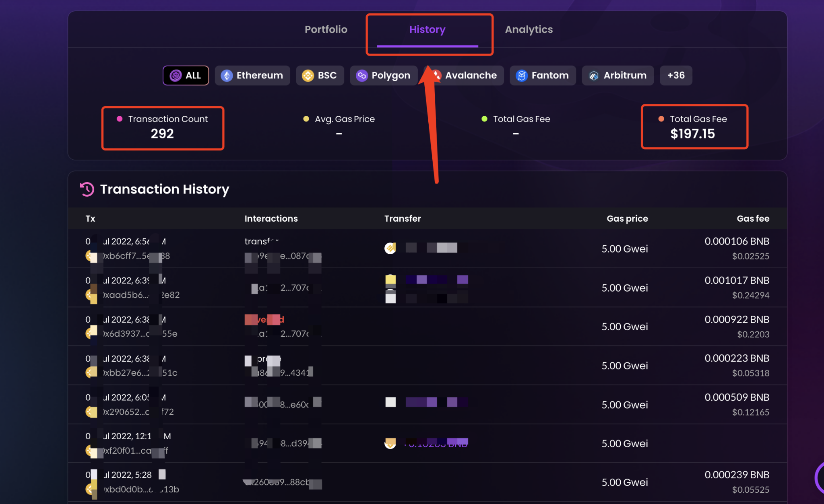
Task: Click the Arbitrum chain logo icon
Action: click(x=594, y=76)
